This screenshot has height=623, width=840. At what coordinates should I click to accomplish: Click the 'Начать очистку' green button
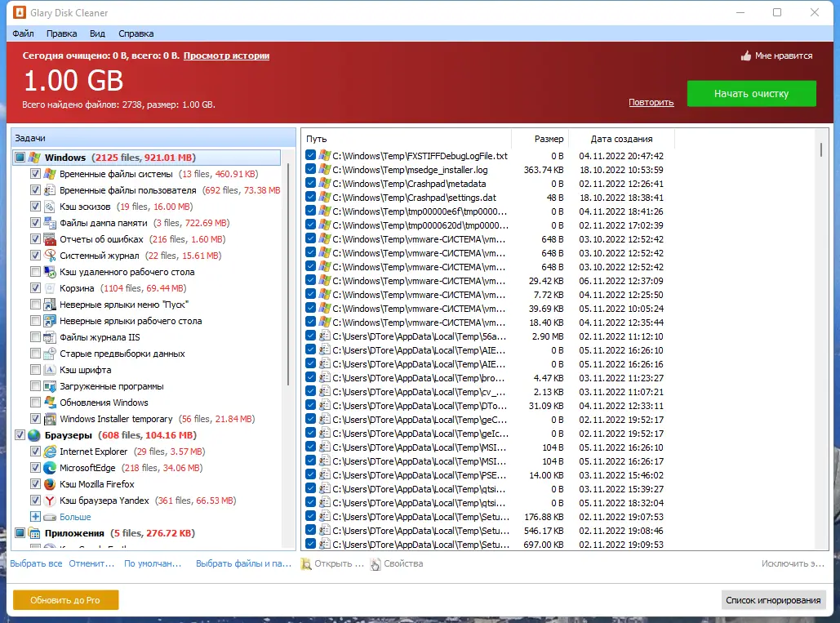click(752, 94)
